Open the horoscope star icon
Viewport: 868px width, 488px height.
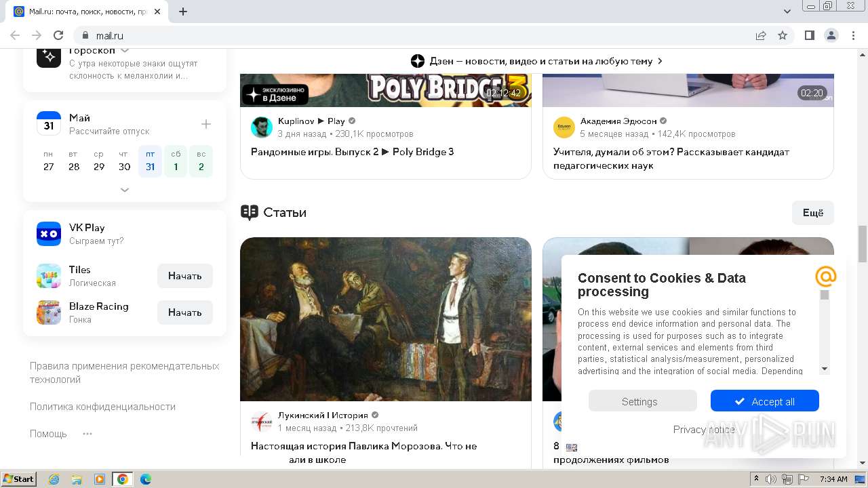pyautogui.click(x=49, y=57)
